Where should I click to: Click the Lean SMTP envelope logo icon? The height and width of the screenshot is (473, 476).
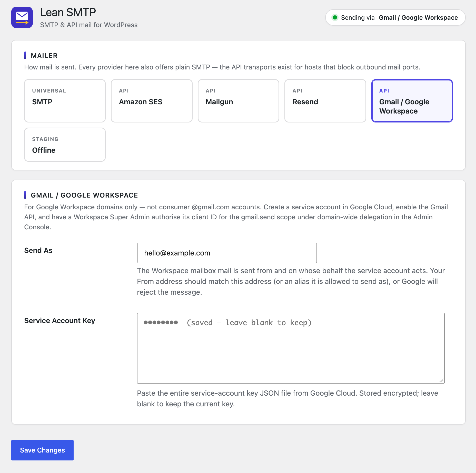pos(22,17)
